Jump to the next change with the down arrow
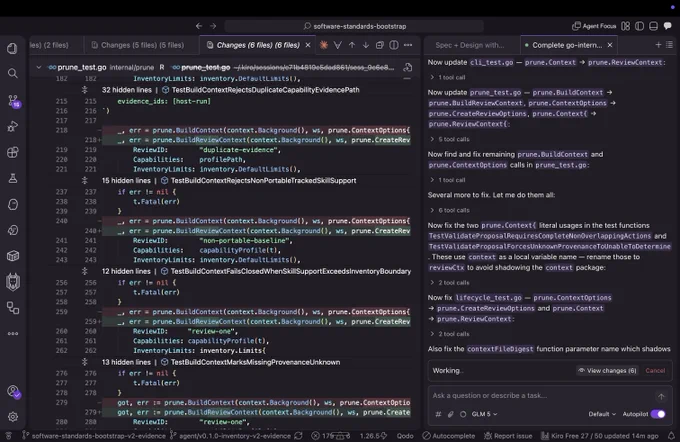The height and width of the screenshot is (442, 680). point(366,45)
